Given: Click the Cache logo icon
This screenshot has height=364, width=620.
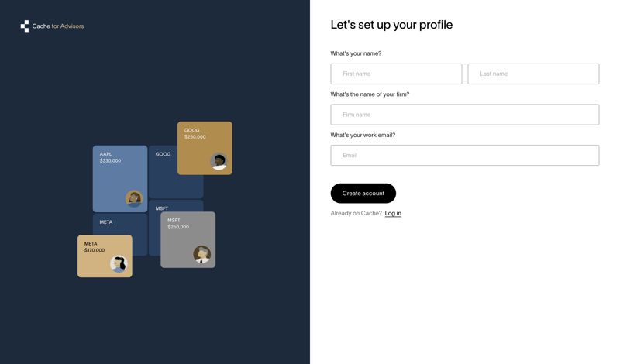Looking at the screenshot, I should (25, 26).
